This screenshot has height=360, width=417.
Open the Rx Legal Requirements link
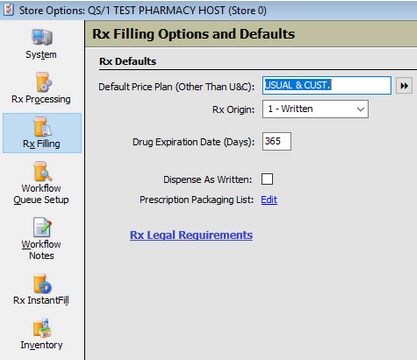click(x=191, y=235)
